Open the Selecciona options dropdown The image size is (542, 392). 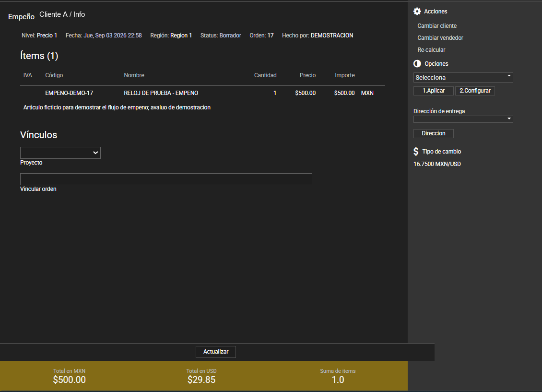[463, 77]
